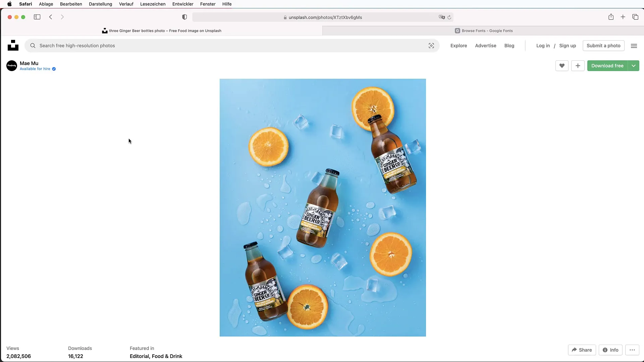
Task: Open the Lesezeichen menu in Safari
Action: coord(153,4)
